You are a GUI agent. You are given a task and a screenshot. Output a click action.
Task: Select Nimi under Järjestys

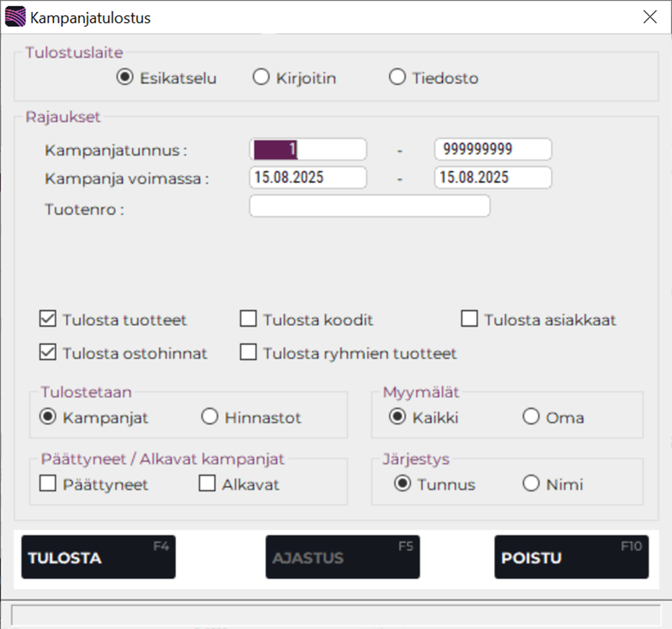click(531, 484)
